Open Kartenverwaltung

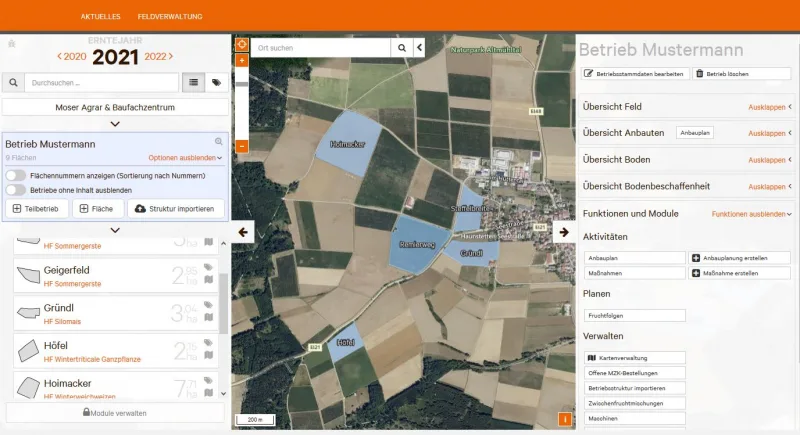[x=635, y=358]
